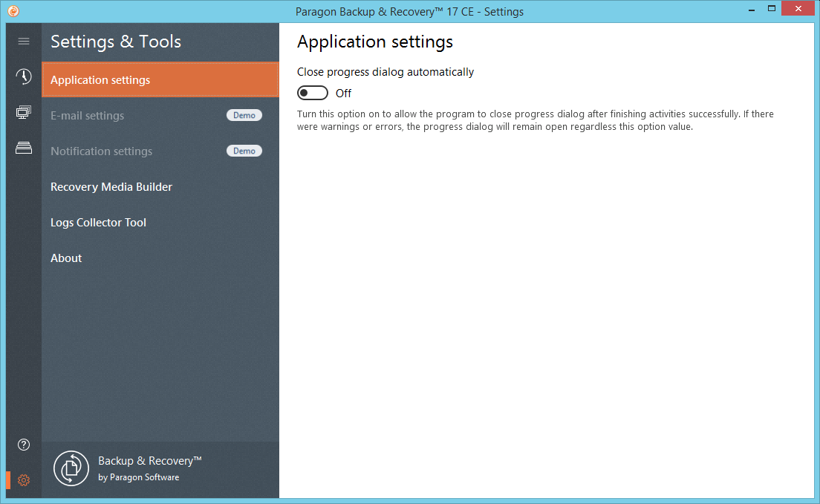Open the help question mark icon

(24, 445)
